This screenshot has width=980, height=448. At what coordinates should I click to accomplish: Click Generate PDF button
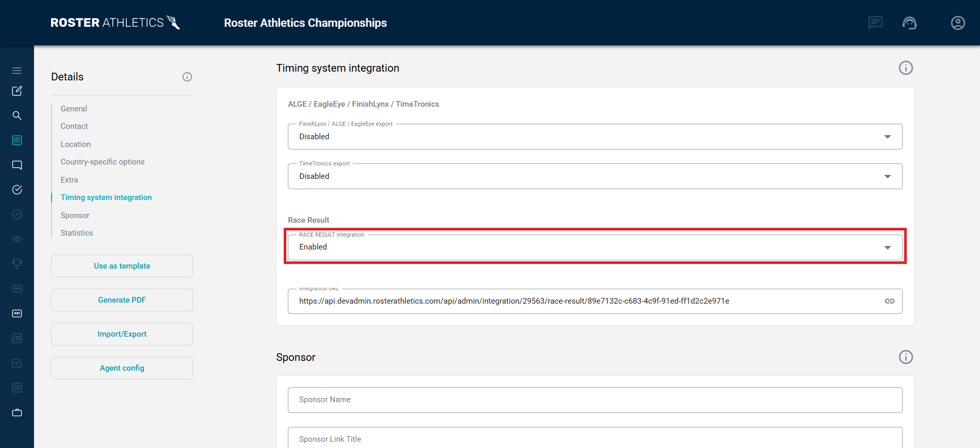[122, 300]
